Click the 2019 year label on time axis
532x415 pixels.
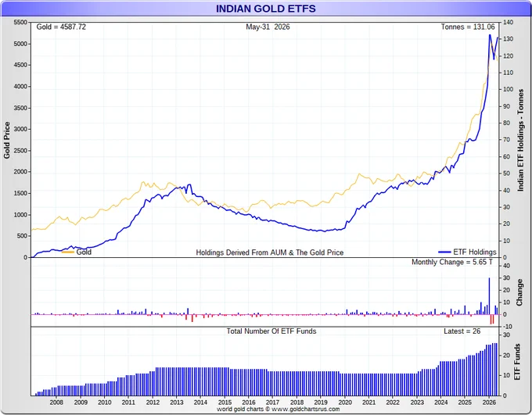click(321, 402)
